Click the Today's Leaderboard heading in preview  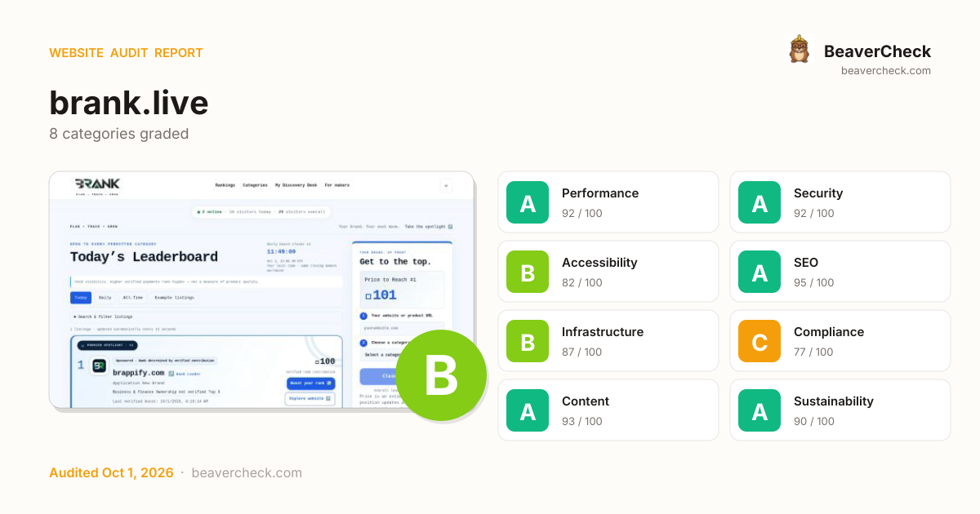click(x=144, y=257)
